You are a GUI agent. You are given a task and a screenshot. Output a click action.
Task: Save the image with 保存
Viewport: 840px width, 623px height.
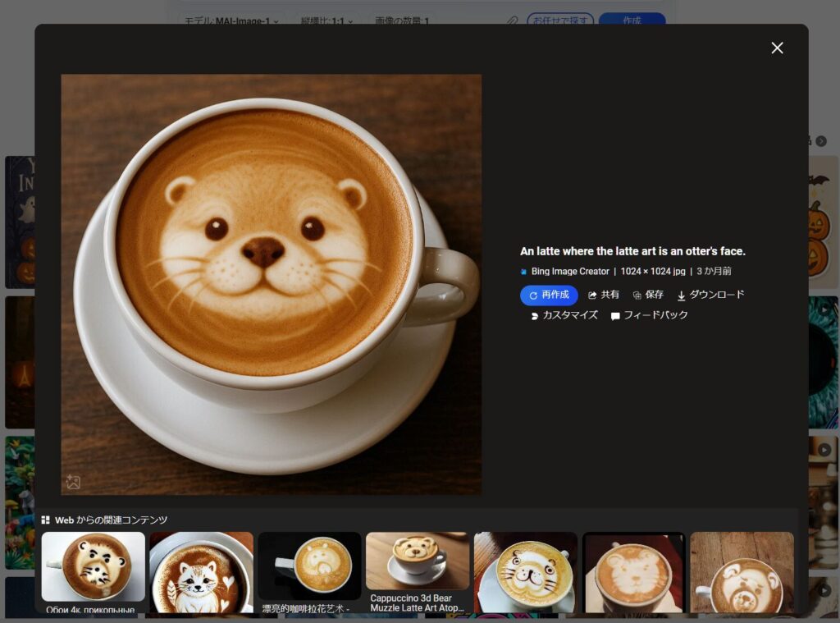tap(647, 295)
